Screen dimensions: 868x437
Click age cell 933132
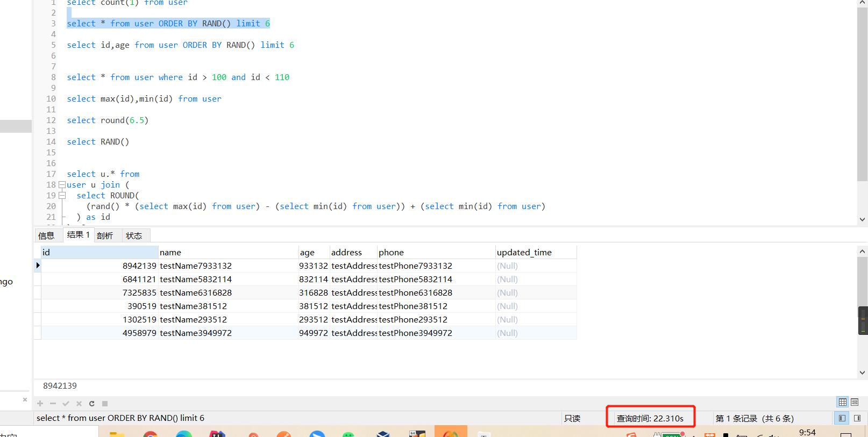pyautogui.click(x=314, y=266)
